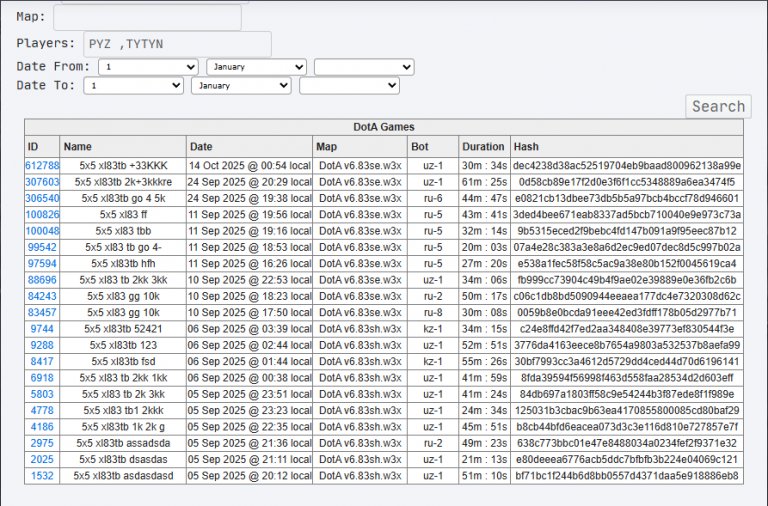This screenshot has width=768, height=506.
Task: Select game name '5x5 xl83 ff'
Action: (x=123, y=215)
